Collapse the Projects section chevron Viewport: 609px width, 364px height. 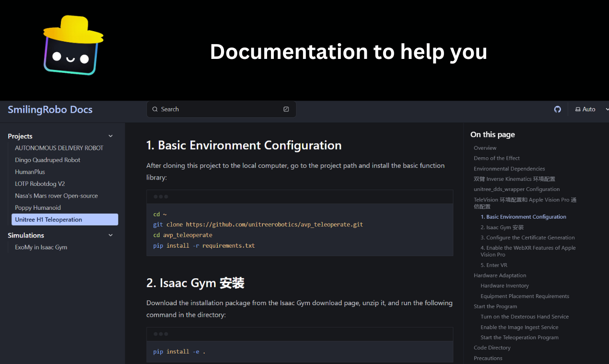point(111,136)
